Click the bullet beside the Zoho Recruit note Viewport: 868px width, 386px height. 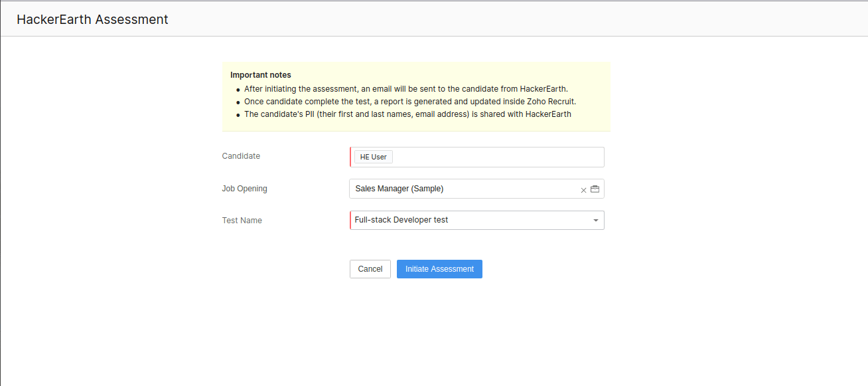pos(238,102)
